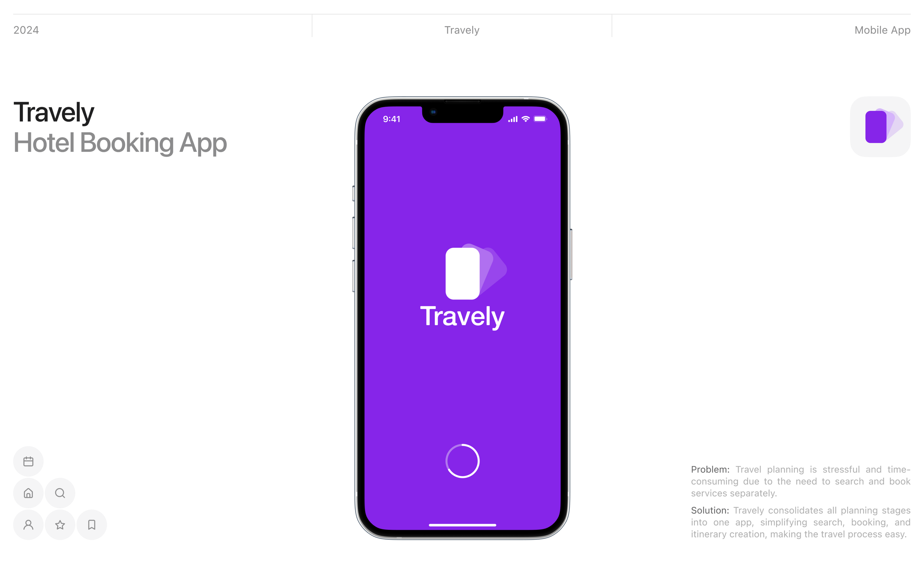The image size is (924, 567).
Task: Select the home navigation icon
Action: click(28, 493)
